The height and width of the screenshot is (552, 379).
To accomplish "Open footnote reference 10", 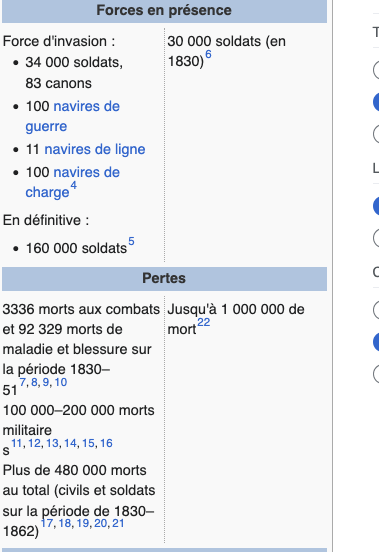I will 61,382.
